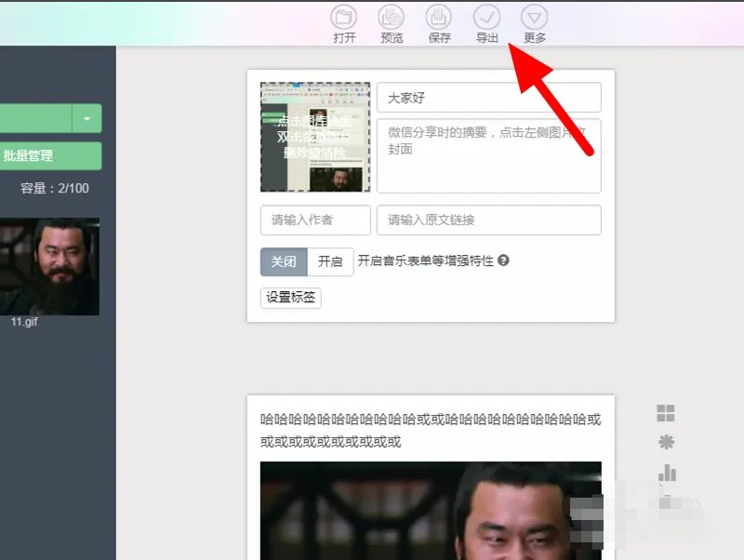
Task: Focus the WeChat share summary text box
Action: pos(488,155)
